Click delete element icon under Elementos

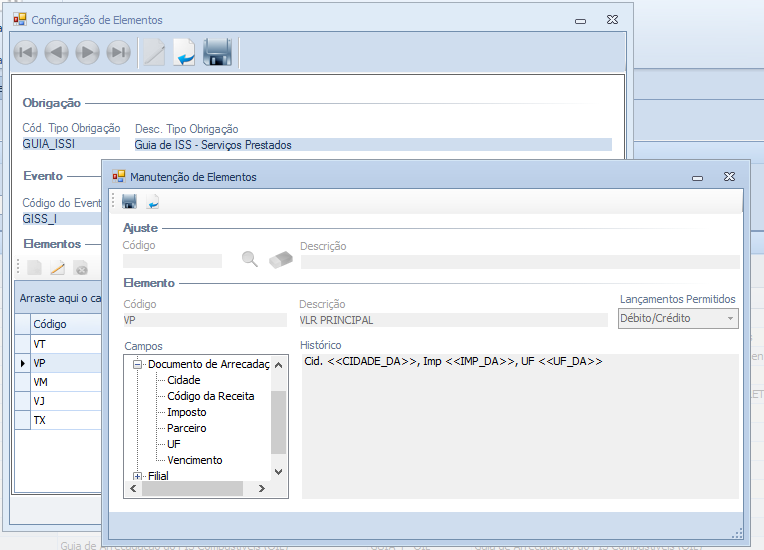(80, 267)
